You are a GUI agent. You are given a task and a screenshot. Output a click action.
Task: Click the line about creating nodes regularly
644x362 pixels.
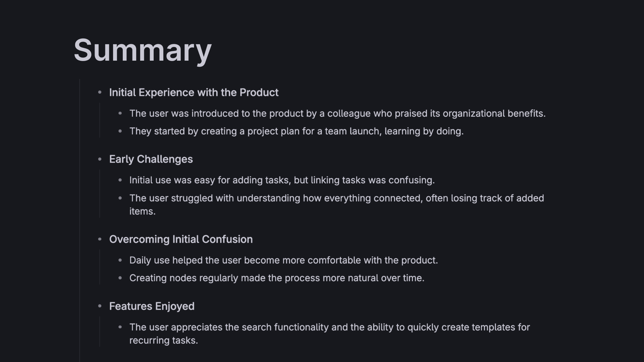pyautogui.click(x=277, y=278)
